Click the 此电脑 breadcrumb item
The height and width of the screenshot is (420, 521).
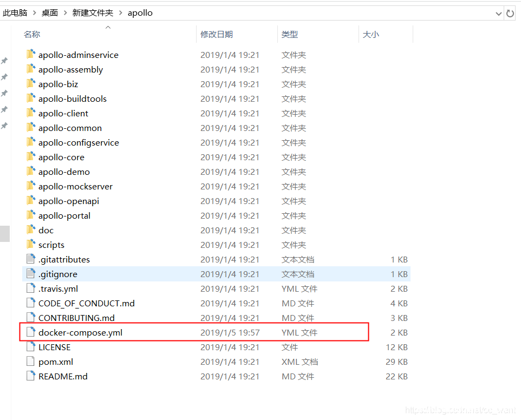pyautogui.click(x=15, y=12)
